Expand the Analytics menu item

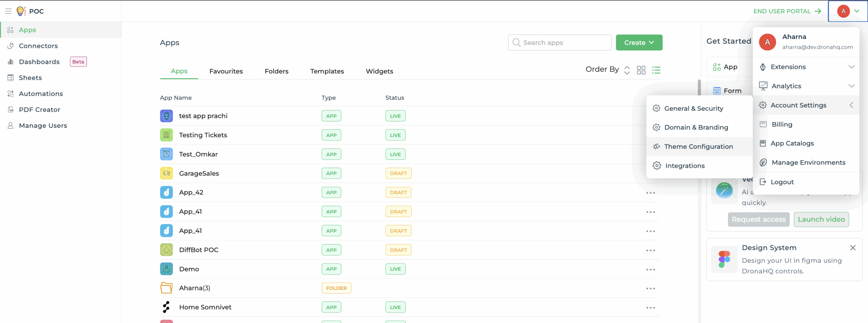tap(787, 86)
